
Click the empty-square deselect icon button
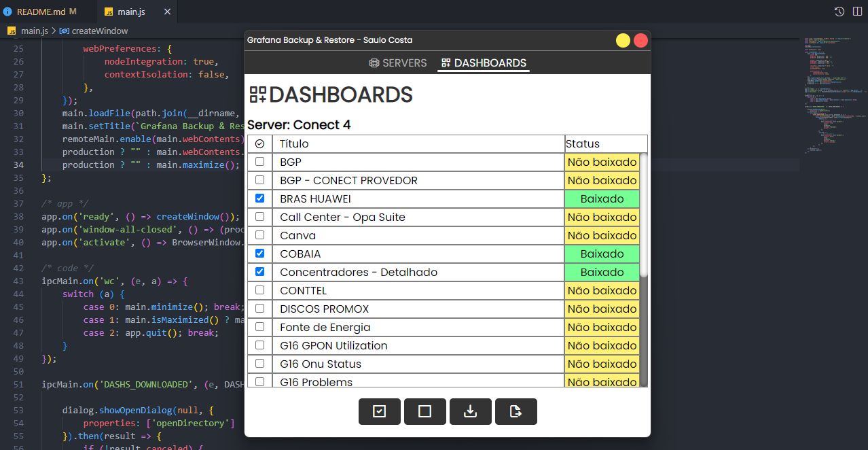click(x=425, y=411)
